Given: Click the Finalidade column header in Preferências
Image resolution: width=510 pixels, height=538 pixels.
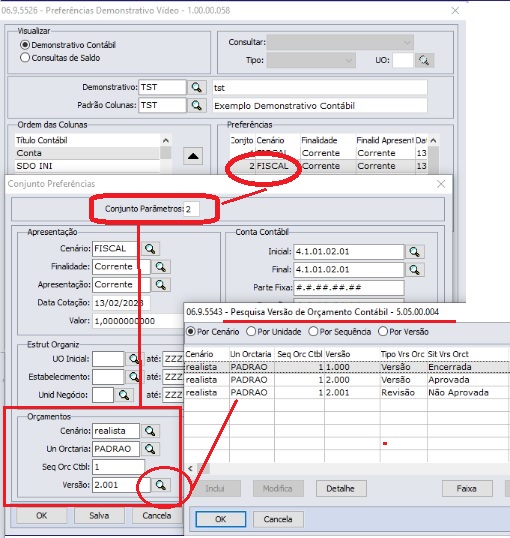Looking at the screenshot, I should [328, 140].
